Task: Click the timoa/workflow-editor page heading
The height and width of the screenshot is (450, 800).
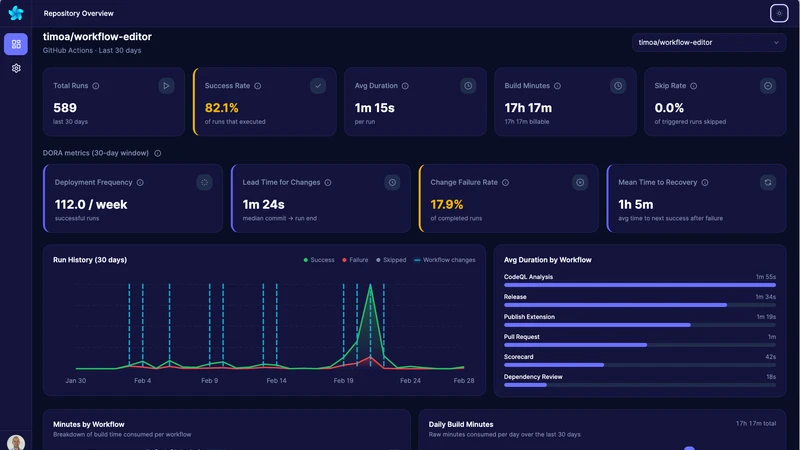Action: [97, 37]
